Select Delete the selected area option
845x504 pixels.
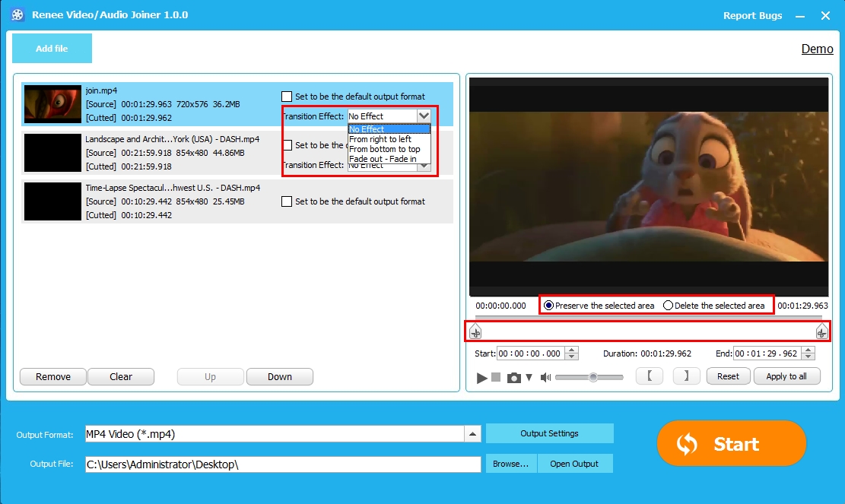tap(669, 306)
